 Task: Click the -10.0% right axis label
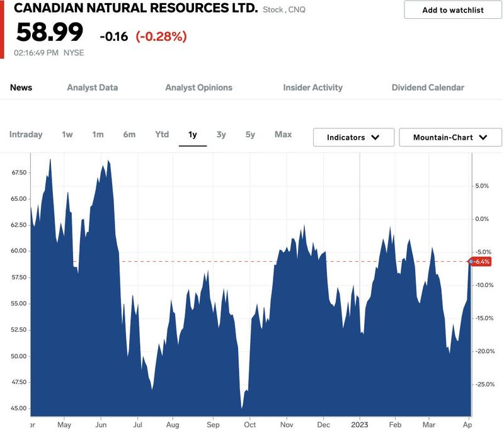[x=484, y=285]
